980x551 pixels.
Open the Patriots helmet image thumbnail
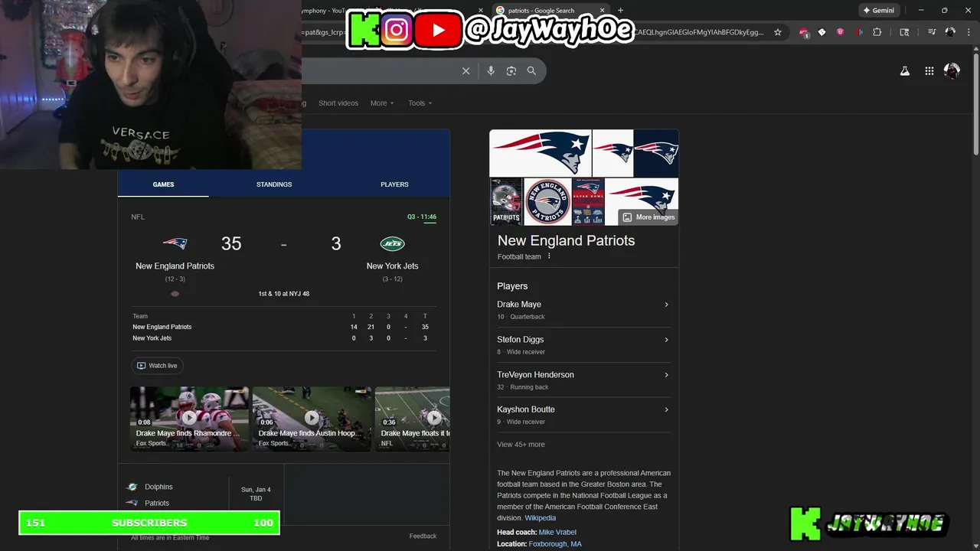click(x=506, y=202)
